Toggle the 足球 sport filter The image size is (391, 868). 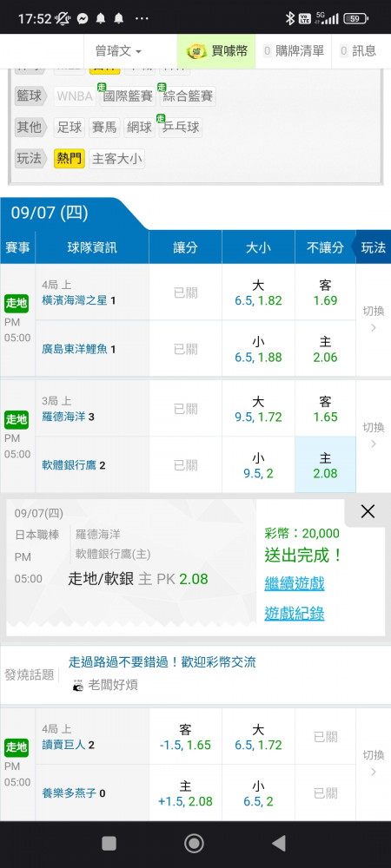(70, 128)
